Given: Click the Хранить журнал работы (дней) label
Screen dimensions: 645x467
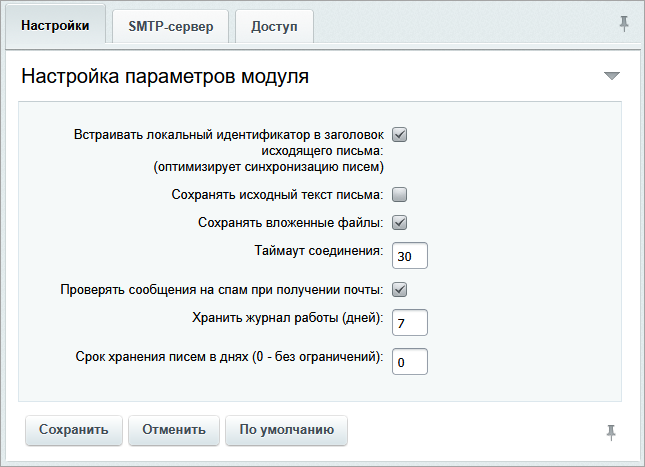Looking at the screenshot, I should (x=287, y=318).
